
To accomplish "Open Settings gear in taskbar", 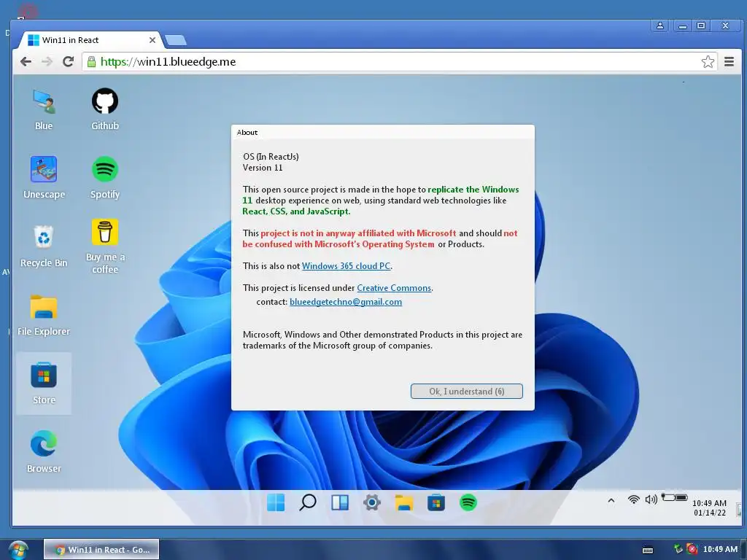I will (x=372, y=502).
